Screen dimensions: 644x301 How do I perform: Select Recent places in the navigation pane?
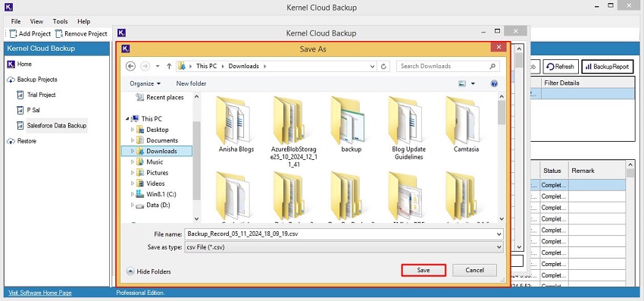tap(160, 98)
